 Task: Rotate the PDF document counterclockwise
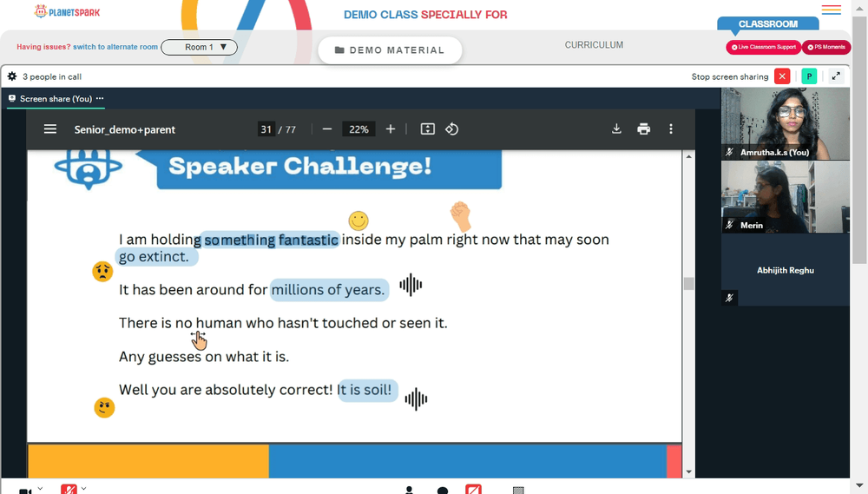[451, 129]
